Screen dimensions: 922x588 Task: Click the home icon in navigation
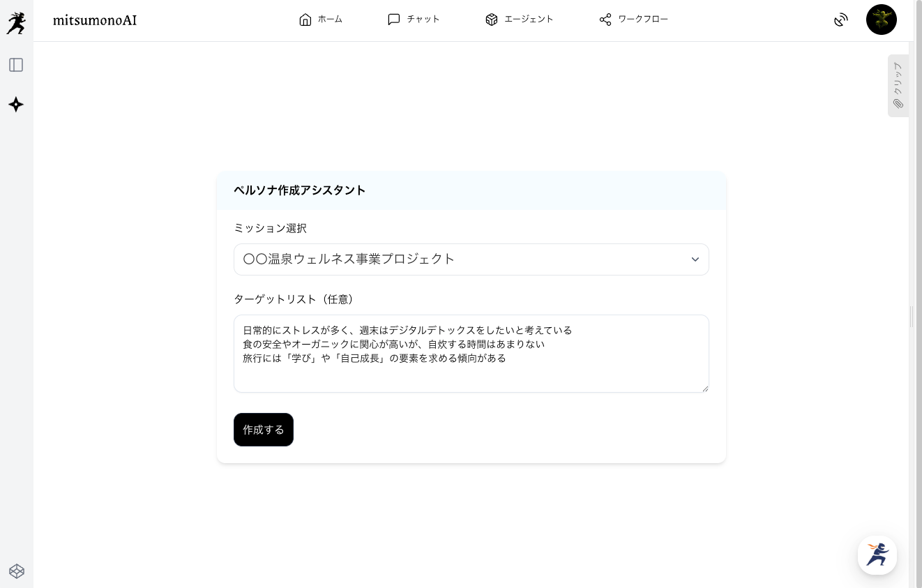(305, 20)
